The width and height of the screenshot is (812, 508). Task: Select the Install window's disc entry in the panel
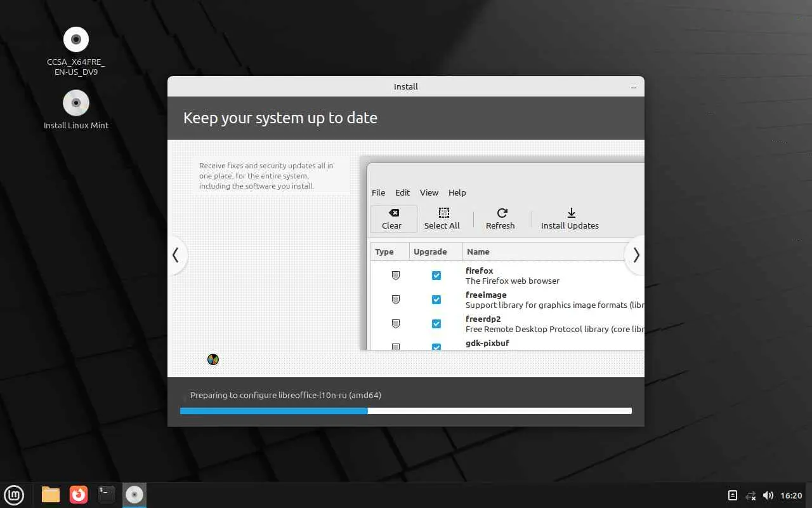point(134,495)
